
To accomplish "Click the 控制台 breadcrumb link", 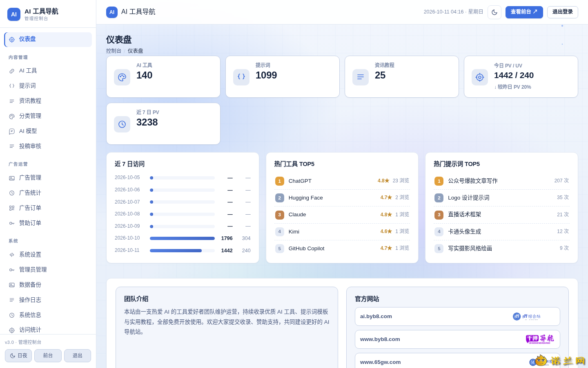I will pyautogui.click(x=114, y=51).
